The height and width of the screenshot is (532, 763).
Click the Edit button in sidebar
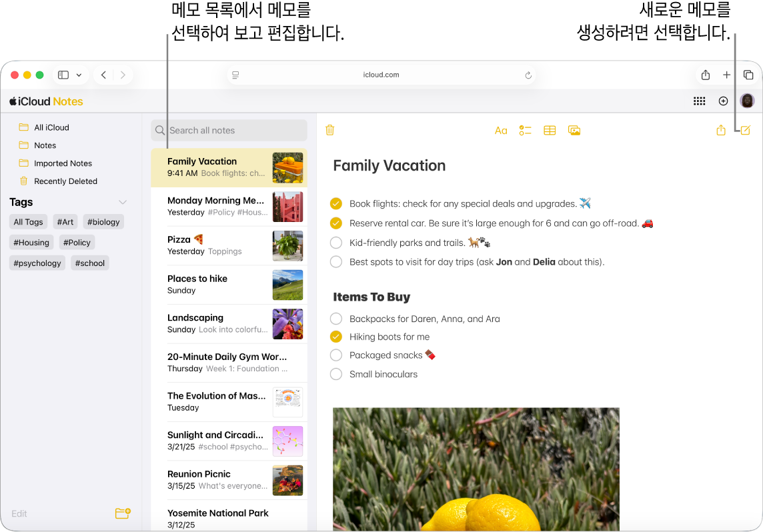point(19,513)
